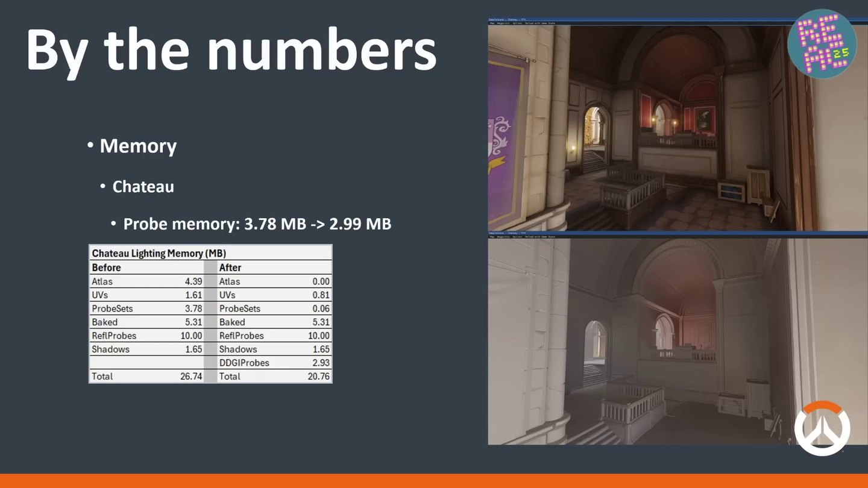
Task: Click the Before ReflProbes value 10.00
Action: pyautogui.click(x=191, y=336)
